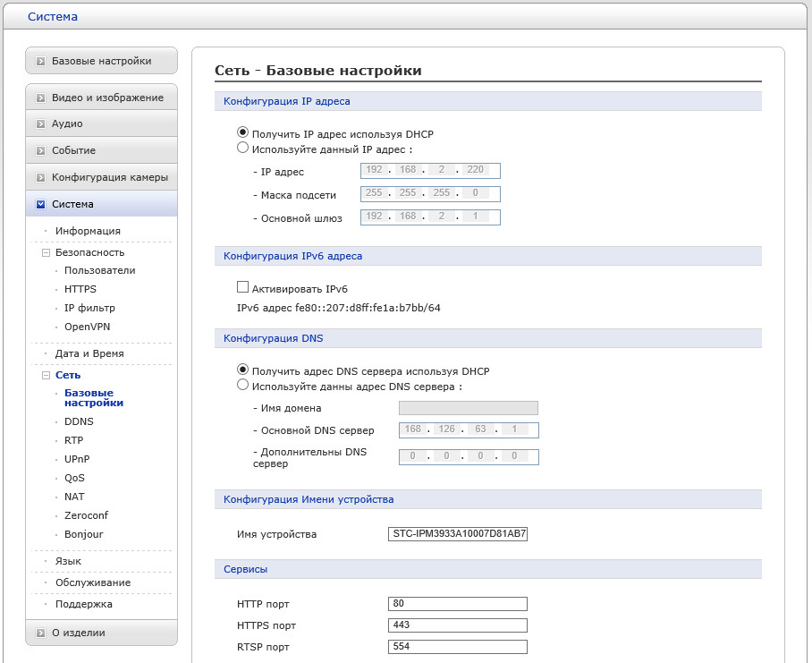Viewport: 812px width, 663px height.
Task: Open the DDNS settings page
Action: [x=79, y=421]
